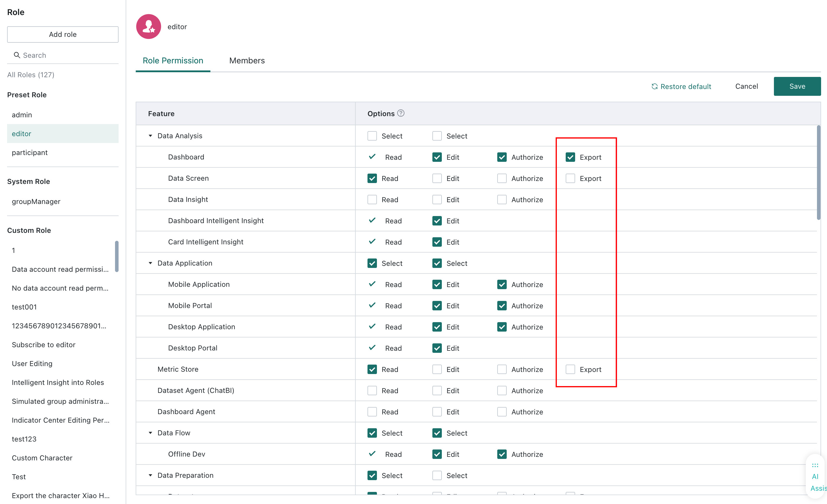Enable Read for Data Insight
This screenshot has height=504, width=827.
(x=372, y=200)
